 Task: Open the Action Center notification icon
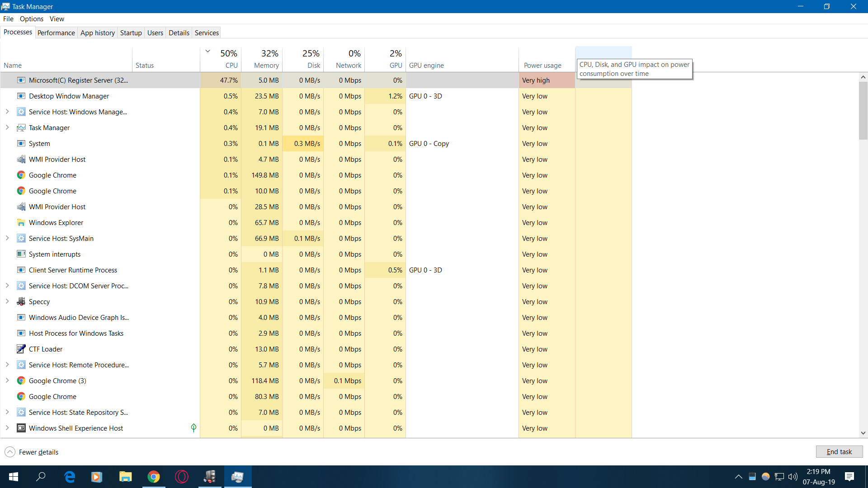click(849, 477)
